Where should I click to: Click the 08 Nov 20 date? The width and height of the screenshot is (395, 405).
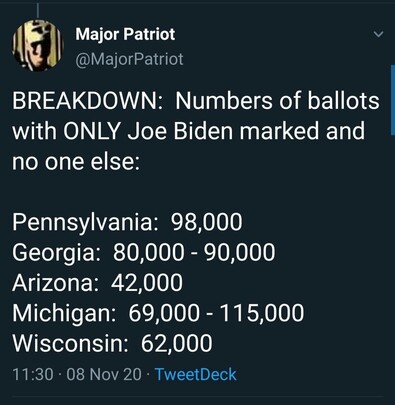pyautogui.click(x=104, y=374)
